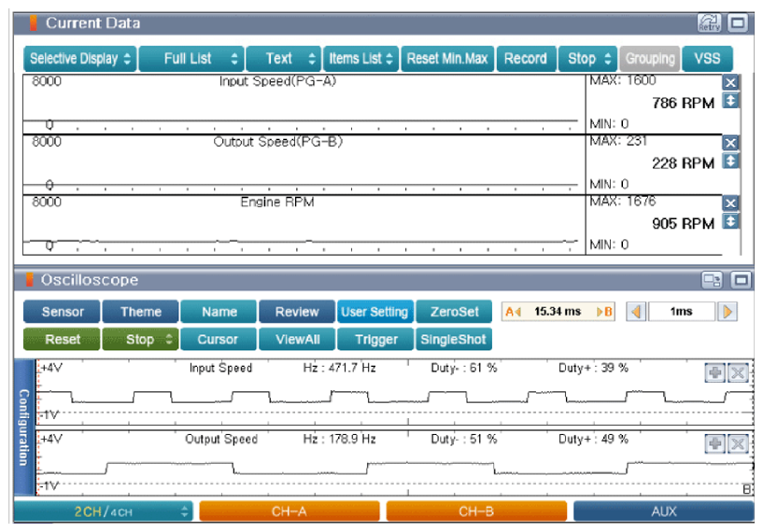Click the Output Speed waveform trace

point(395,468)
